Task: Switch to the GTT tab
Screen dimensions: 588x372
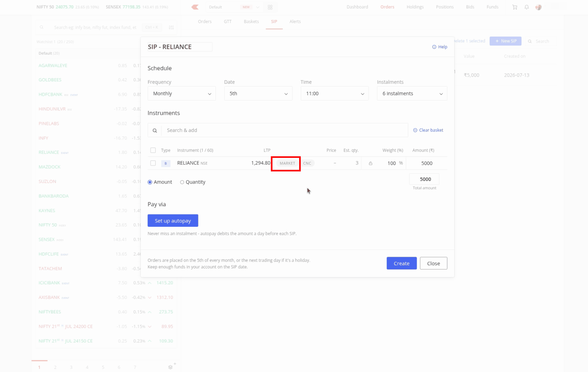Action: [x=228, y=22]
